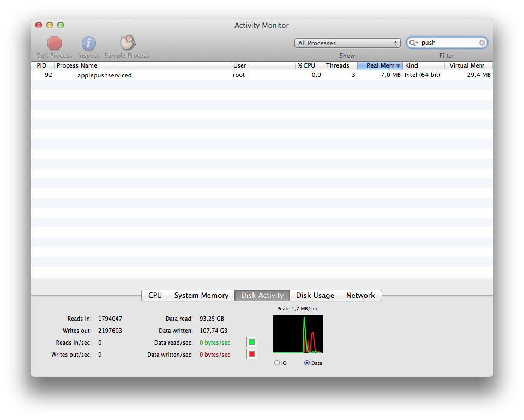
Task: Minimize window with yellow button
Action: click(50, 25)
